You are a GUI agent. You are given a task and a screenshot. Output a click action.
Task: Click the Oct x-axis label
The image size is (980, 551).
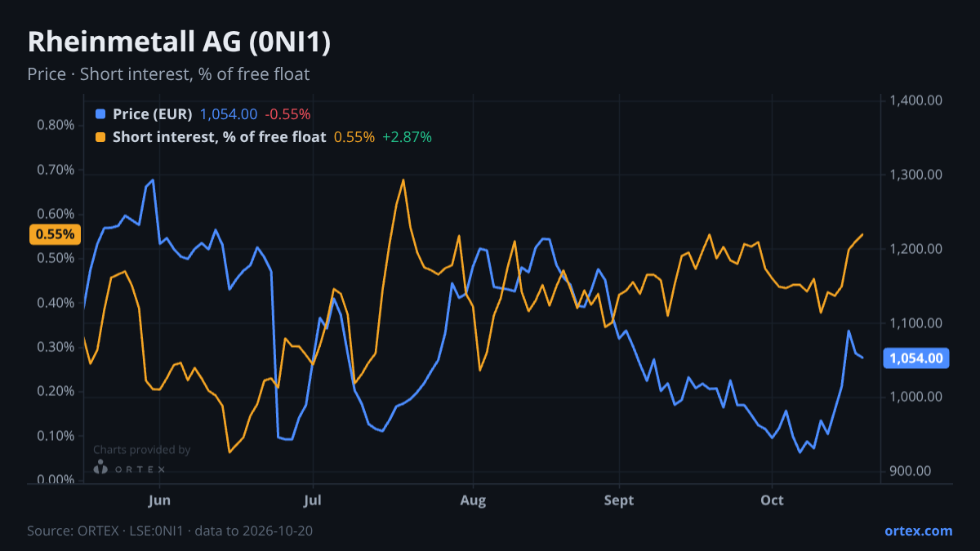tap(772, 500)
